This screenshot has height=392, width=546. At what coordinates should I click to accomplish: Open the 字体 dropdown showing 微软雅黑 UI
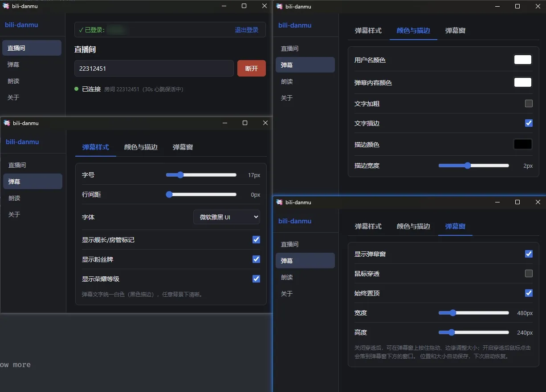[x=227, y=217]
